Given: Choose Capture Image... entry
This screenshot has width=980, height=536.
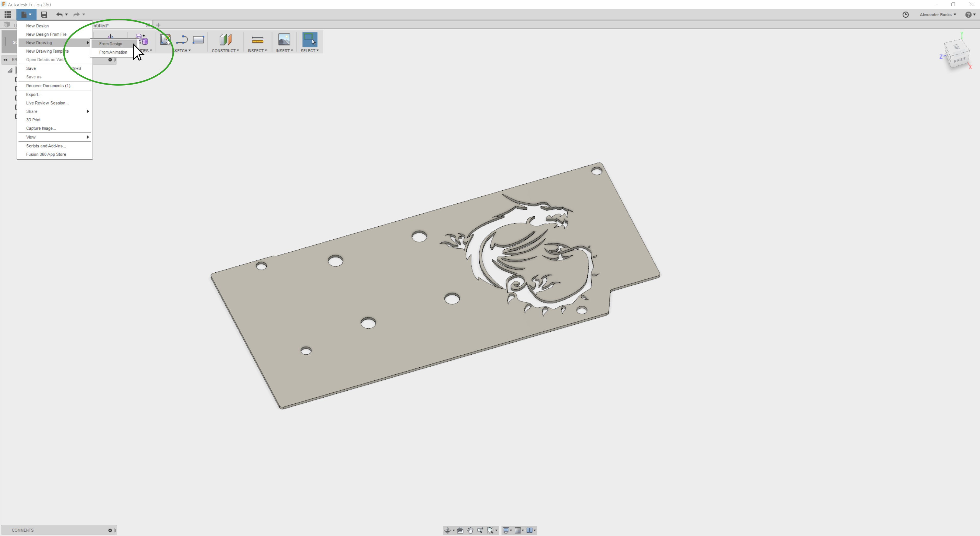Looking at the screenshot, I should pyautogui.click(x=55, y=128).
